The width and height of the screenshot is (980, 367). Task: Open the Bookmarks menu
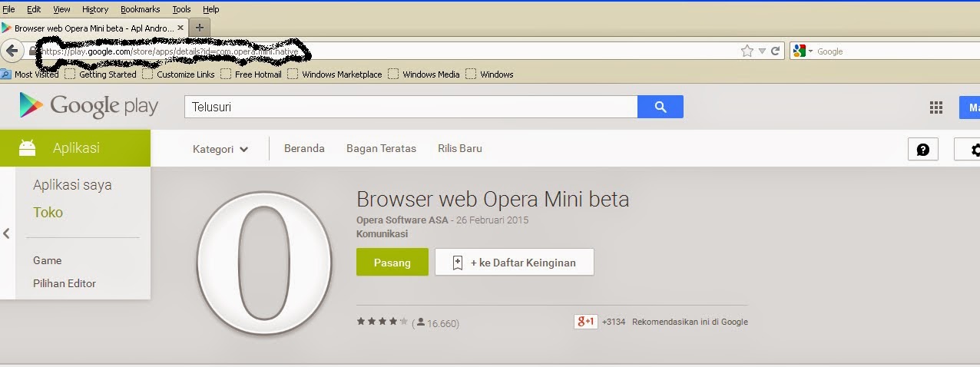tap(141, 9)
